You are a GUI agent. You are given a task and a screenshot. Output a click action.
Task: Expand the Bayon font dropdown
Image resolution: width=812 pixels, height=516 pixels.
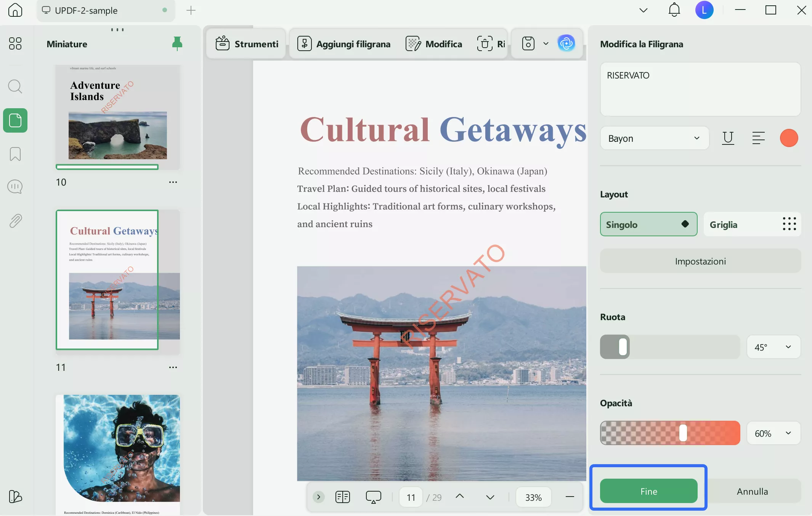pos(654,138)
